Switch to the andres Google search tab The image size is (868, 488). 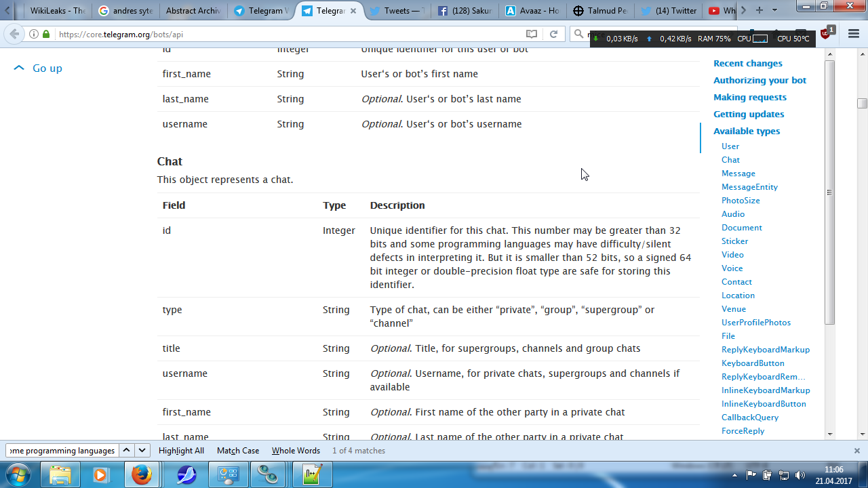(x=125, y=11)
